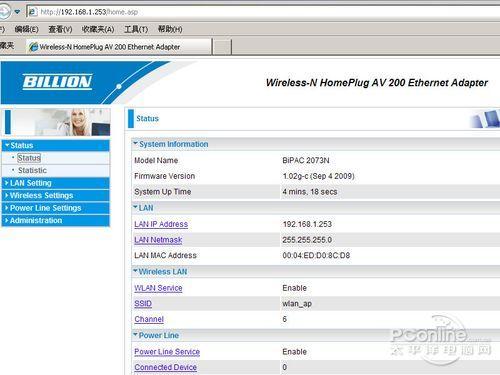The image size is (500, 375).
Task: Click the page icon in address bar
Action: 32,12
